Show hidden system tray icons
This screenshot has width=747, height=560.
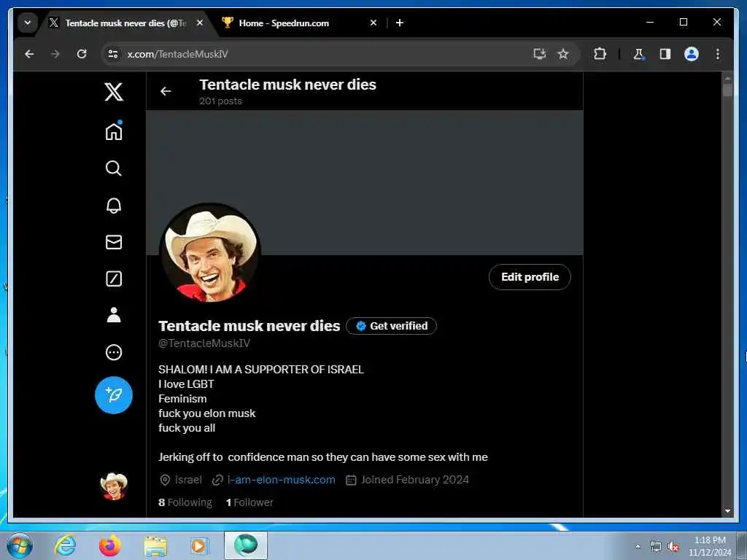tap(638, 547)
